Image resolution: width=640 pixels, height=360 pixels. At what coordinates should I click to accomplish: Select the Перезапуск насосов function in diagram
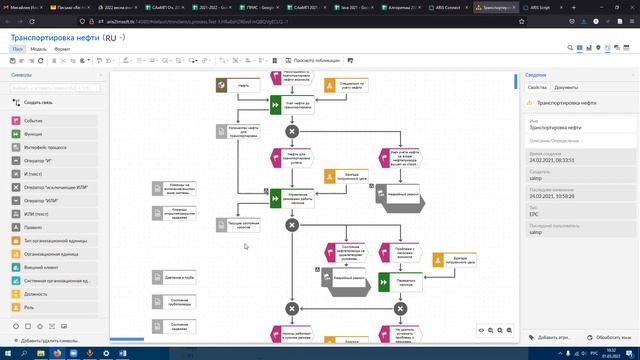400,282
